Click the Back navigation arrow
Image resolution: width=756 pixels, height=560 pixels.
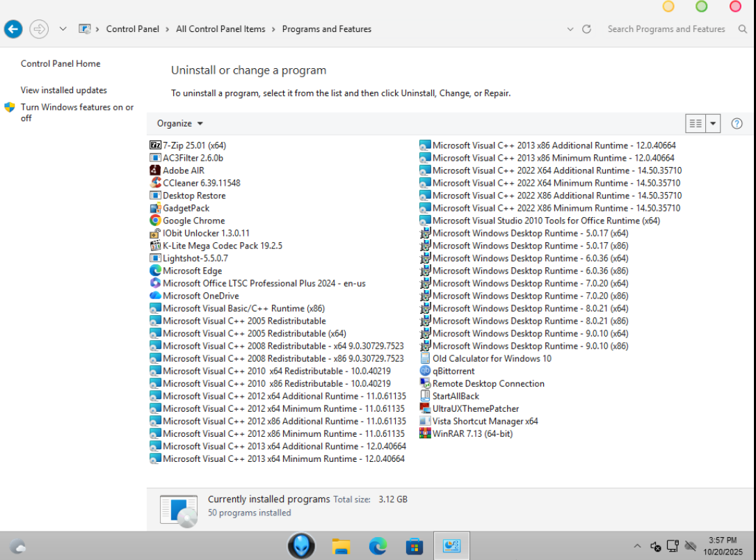tap(13, 29)
